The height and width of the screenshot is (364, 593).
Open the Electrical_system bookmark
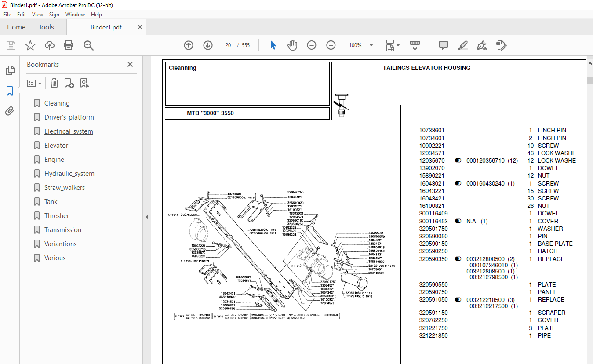coord(69,131)
